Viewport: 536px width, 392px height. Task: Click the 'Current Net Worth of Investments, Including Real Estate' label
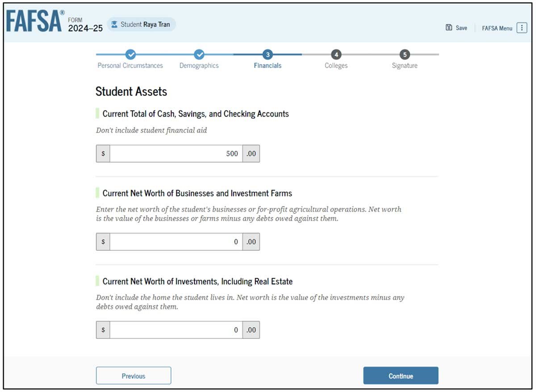(x=198, y=282)
